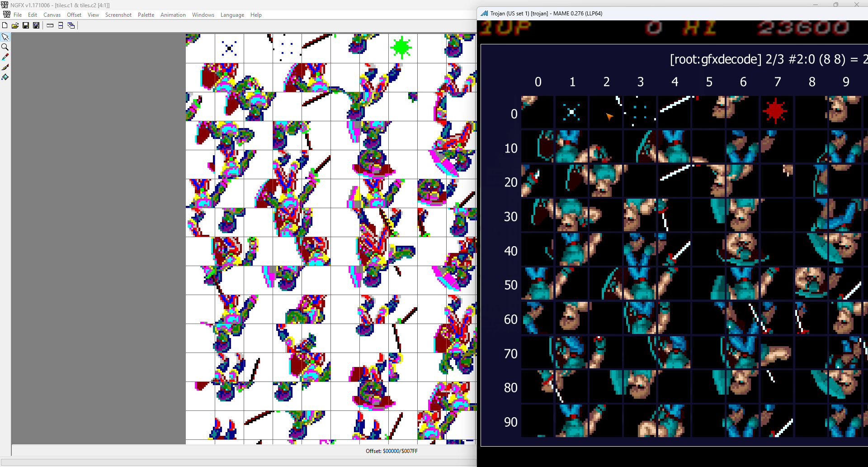This screenshot has height=467, width=868.
Task: Click row label 90 in MAME viewer
Action: pos(511,422)
